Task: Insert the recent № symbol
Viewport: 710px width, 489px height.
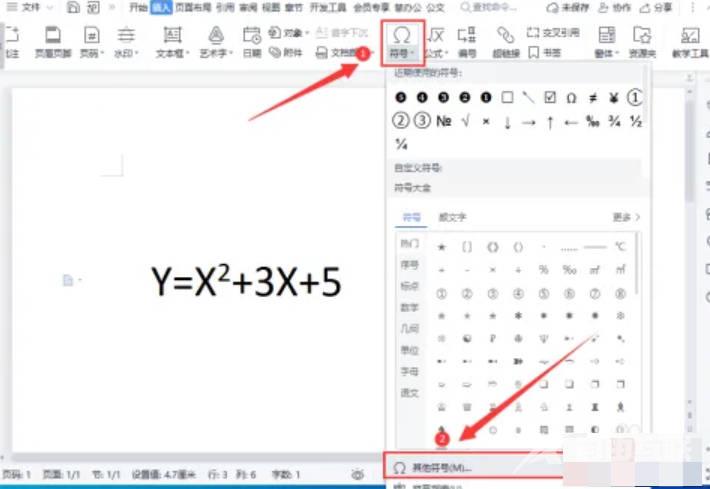Action: (444, 121)
